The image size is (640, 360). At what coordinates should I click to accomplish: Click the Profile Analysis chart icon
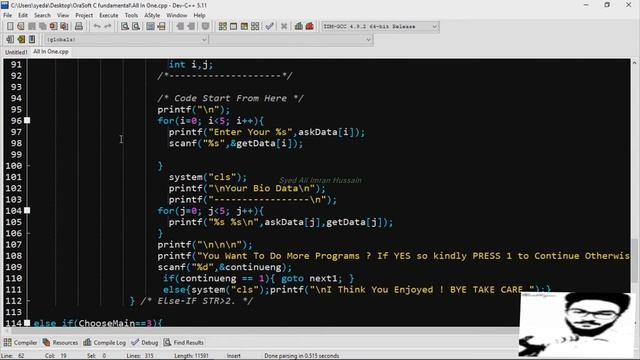pyautogui.click(x=299, y=27)
